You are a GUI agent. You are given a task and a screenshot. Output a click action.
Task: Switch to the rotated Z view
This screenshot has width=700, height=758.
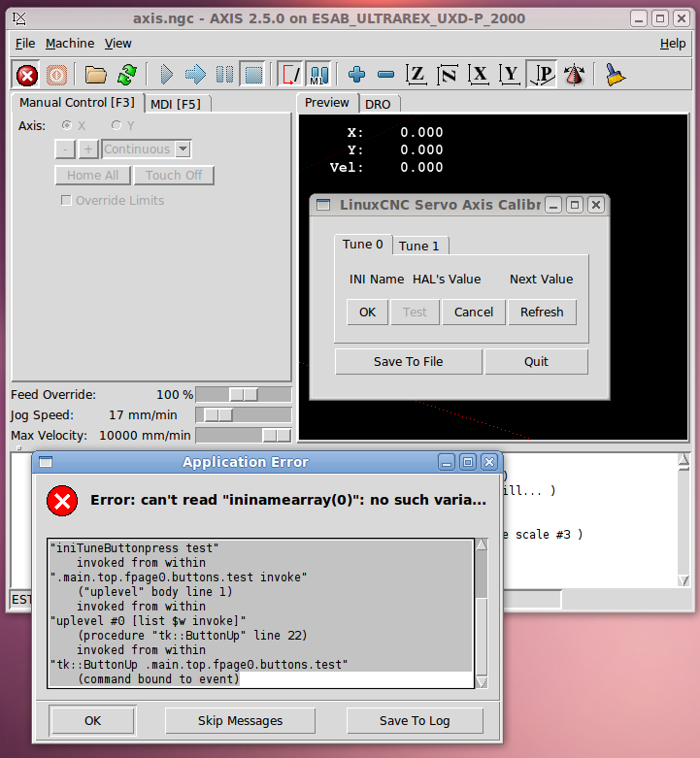448,75
